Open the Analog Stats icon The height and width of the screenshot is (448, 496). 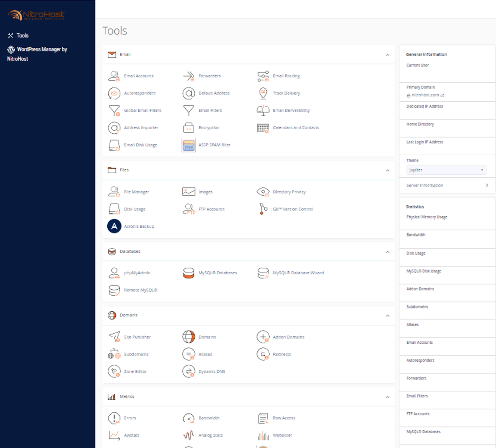click(x=188, y=435)
